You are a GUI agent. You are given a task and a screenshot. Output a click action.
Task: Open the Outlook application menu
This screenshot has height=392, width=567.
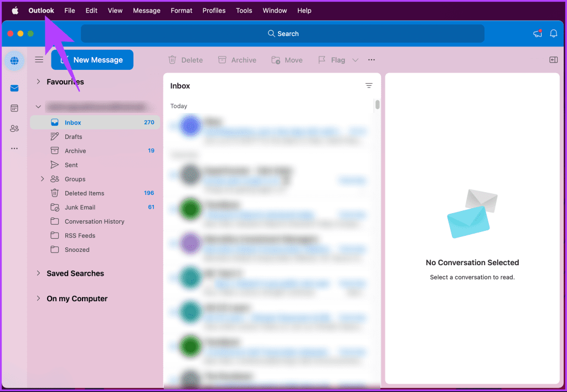[x=41, y=11]
